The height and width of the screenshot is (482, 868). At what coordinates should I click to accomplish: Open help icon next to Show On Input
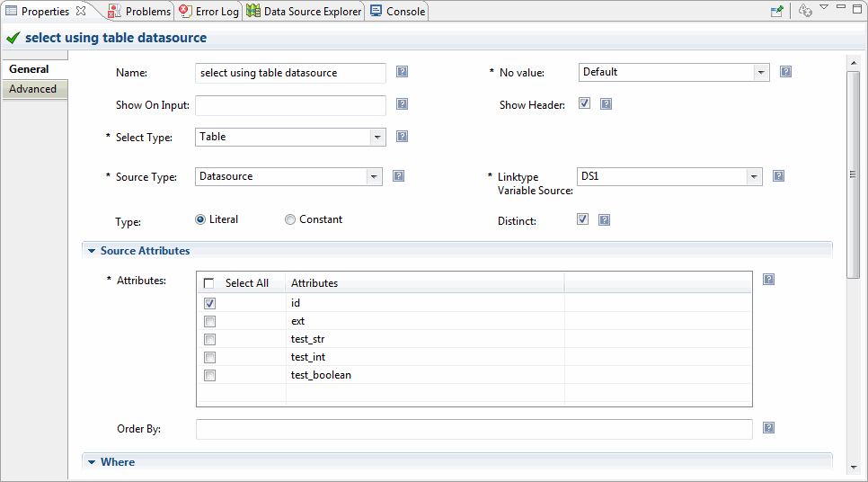coord(402,103)
